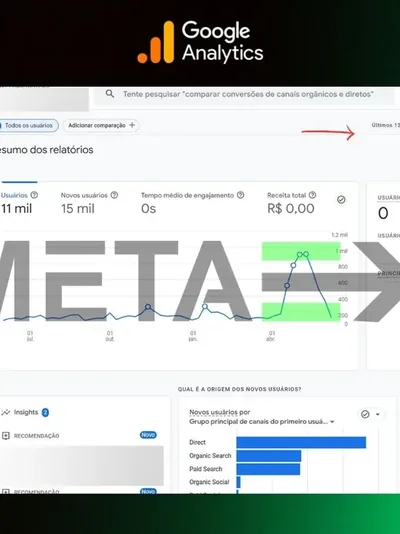Viewport: 400px width, 534px height.
Task: Click the Organic Social bar
Action: [x=239, y=482]
